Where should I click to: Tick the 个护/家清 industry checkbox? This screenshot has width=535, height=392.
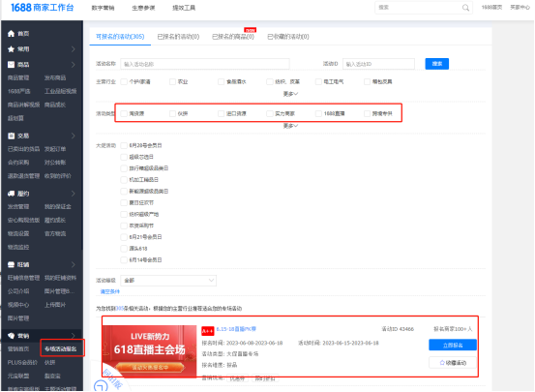124,81
